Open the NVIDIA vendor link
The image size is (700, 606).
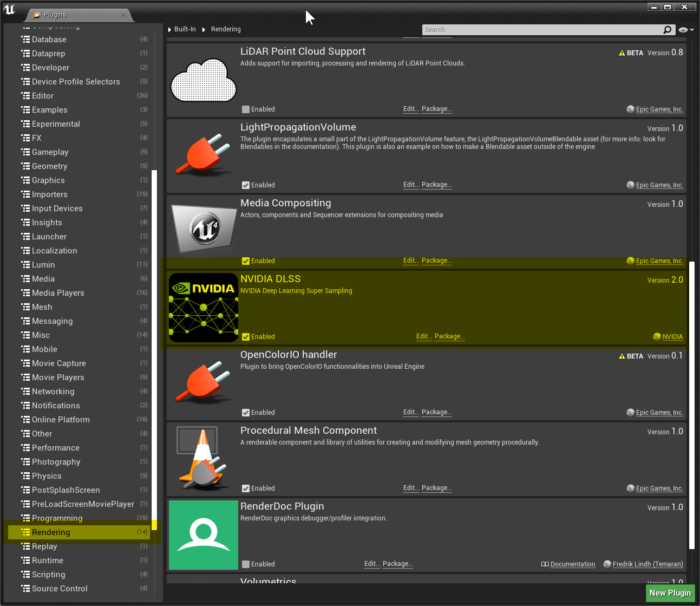point(672,337)
